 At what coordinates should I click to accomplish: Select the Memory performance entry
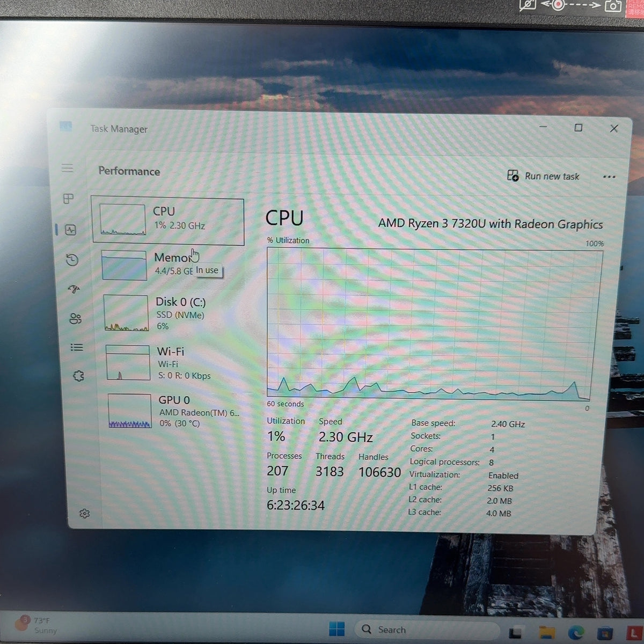pos(170,265)
